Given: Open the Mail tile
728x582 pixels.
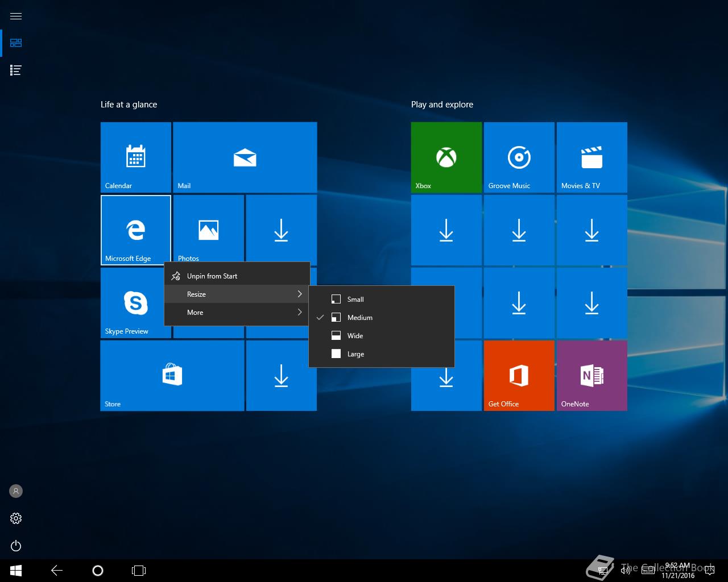Looking at the screenshot, I should coord(245,157).
